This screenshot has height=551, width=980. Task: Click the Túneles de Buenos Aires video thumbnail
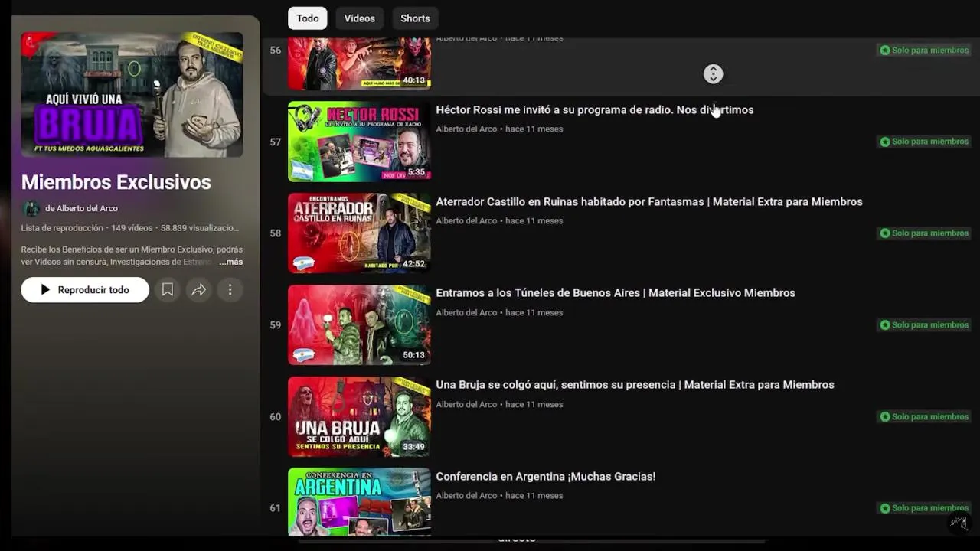(x=359, y=324)
